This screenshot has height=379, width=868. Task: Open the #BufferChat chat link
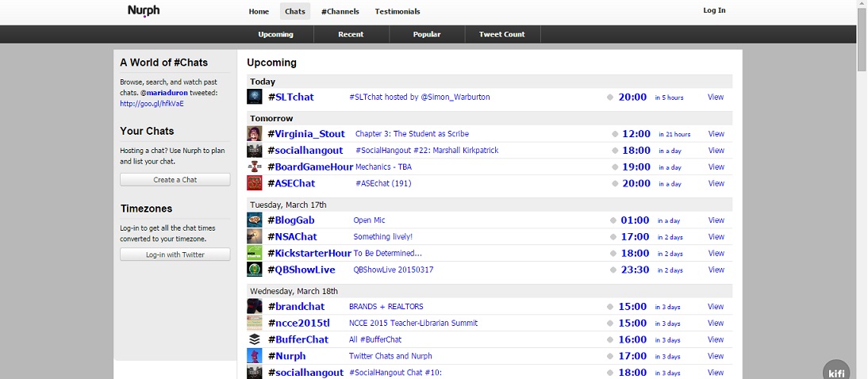pyautogui.click(x=298, y=339)
